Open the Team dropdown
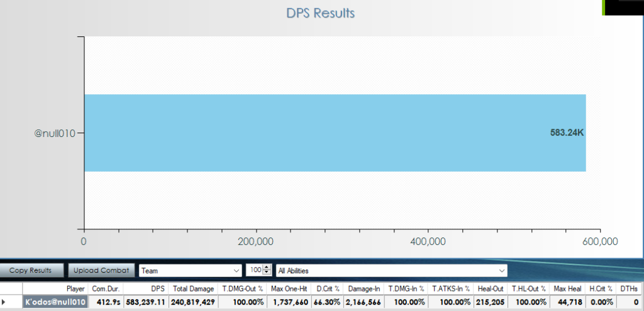 [x=190, y=270]
